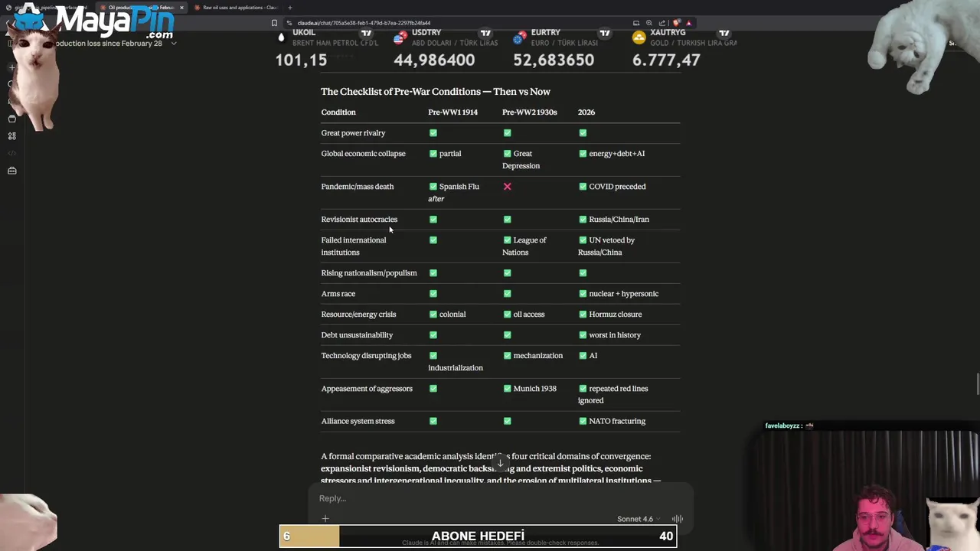Click the NATO fracturing cell
This screenshot has height=551, width=980.
click(x=612, y=422)
